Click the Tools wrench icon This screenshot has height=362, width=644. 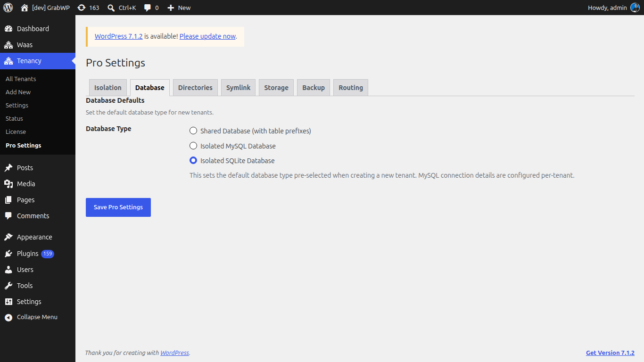pos(8,286)
